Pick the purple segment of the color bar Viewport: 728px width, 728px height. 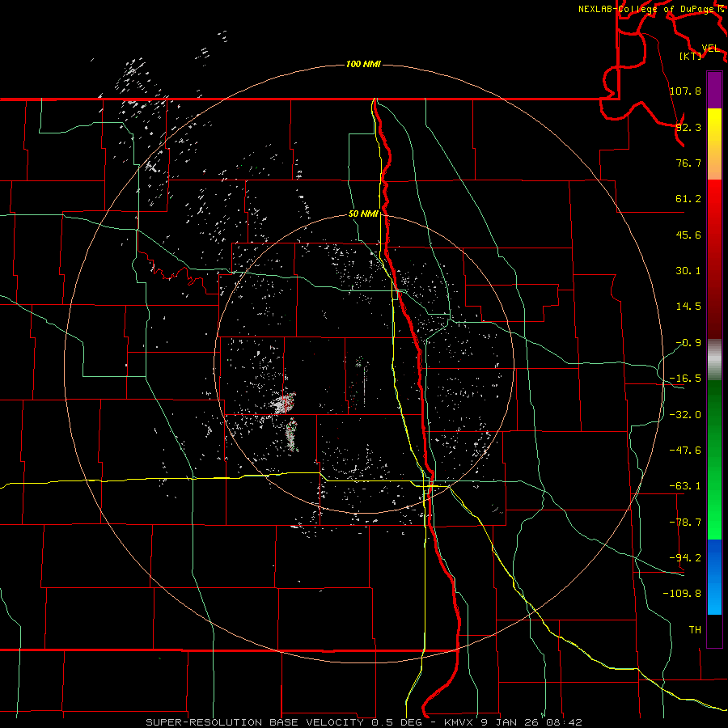[x=714, y=90]
